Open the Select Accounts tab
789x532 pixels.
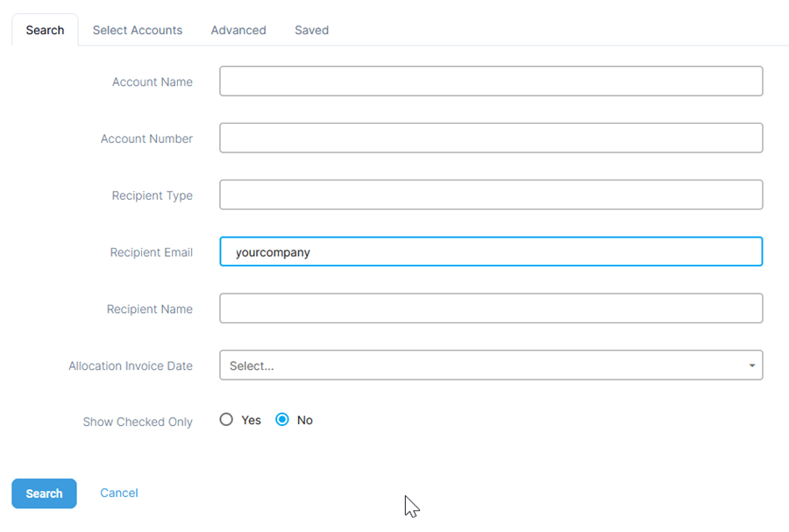[x=138, y=30]
